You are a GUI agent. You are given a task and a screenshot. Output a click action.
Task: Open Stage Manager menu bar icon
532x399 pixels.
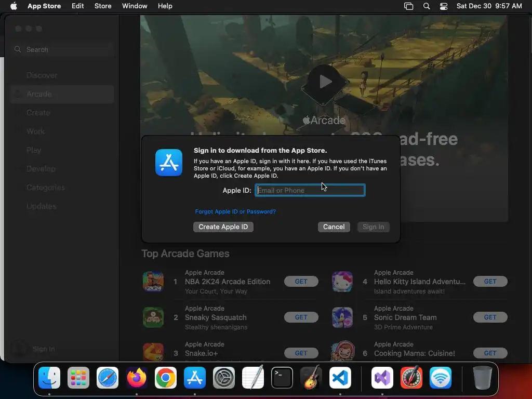408,6
